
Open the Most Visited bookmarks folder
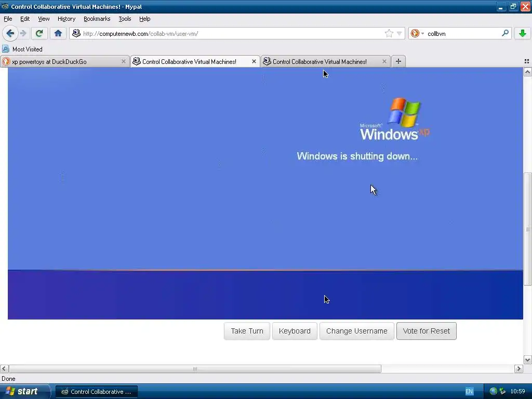[22, 49]
